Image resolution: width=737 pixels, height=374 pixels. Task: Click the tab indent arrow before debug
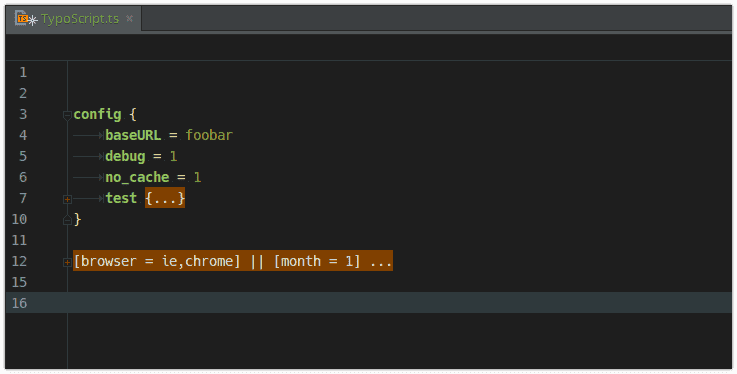88,156
